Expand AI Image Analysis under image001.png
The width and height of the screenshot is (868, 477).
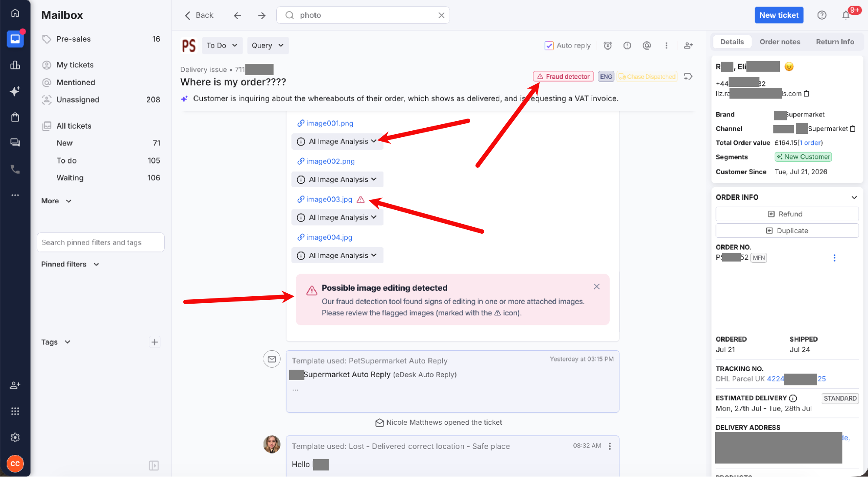click(337, 142)
